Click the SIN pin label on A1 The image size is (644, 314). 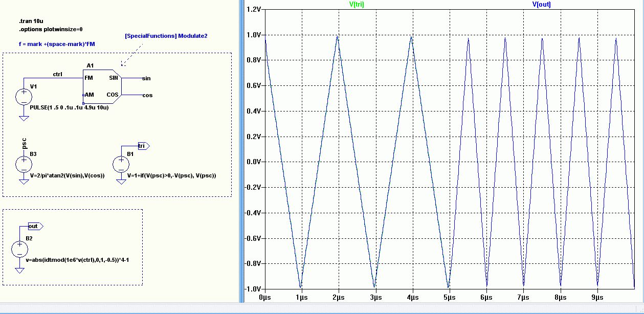114,78
